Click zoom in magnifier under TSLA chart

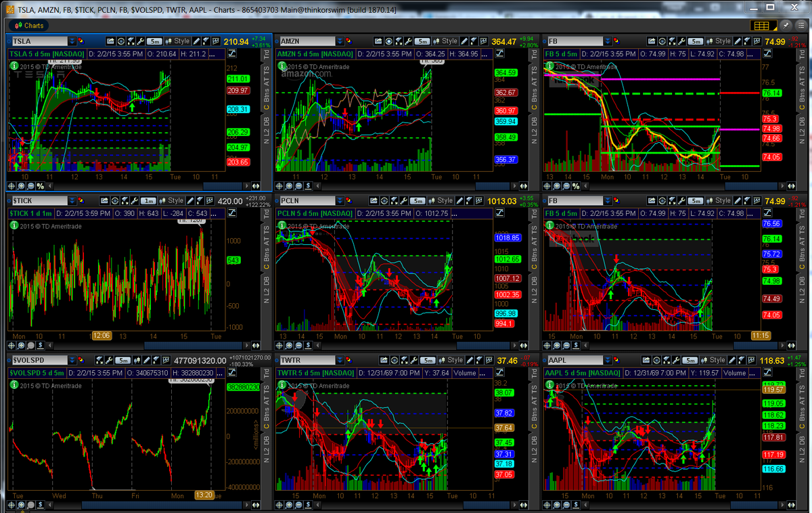21,186
